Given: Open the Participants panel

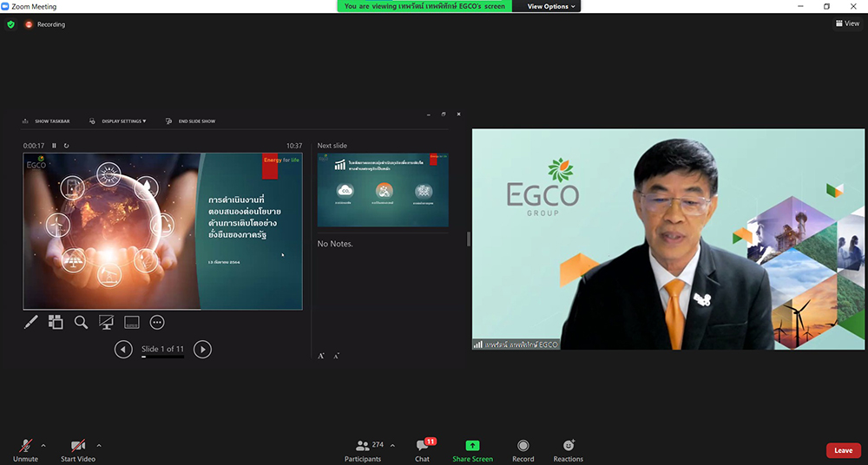Looking at the screenshot, I should [x=364, y=450].
